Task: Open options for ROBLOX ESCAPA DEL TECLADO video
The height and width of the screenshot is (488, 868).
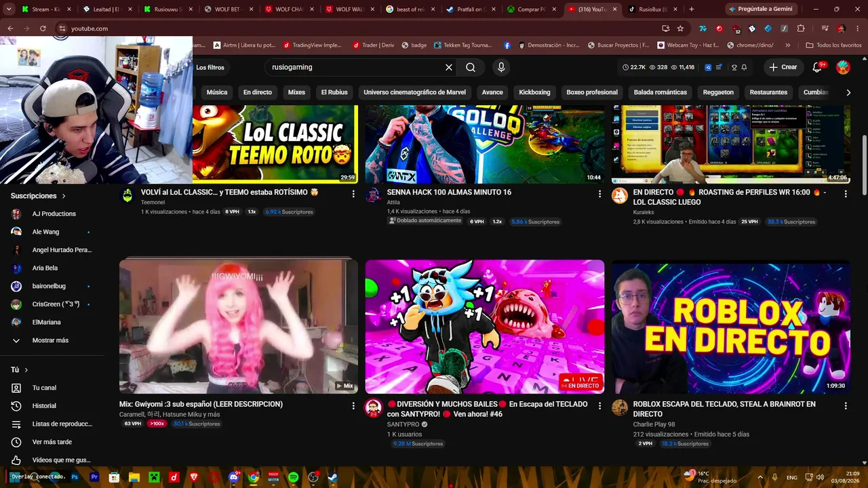Action: (x=846, y=405)
